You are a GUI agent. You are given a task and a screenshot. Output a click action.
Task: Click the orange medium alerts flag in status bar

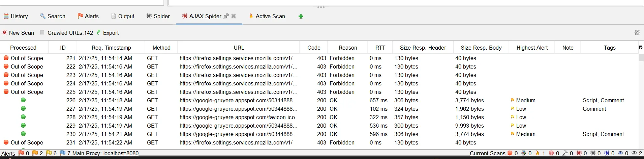[x=35, y=153]
